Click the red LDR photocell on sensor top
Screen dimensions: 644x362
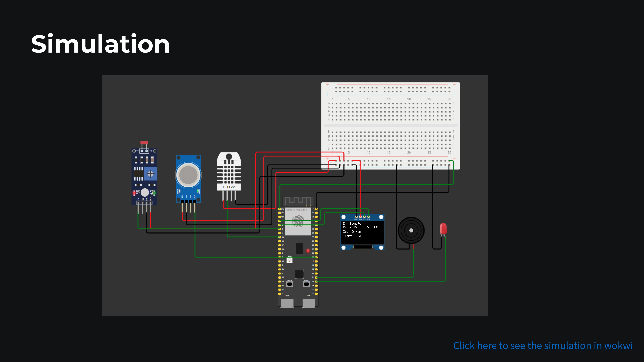[x=144, y=143]
